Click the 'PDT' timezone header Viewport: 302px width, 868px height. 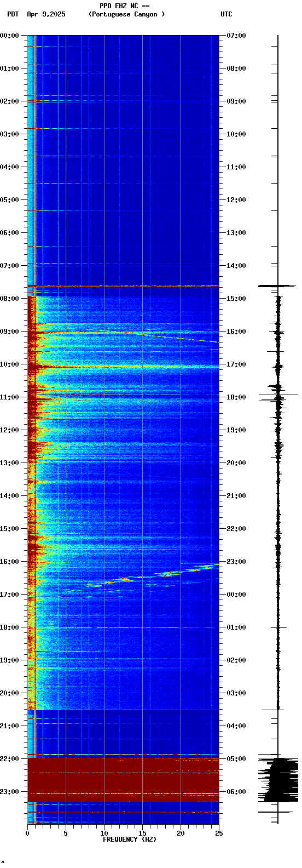tap(13, 14)
